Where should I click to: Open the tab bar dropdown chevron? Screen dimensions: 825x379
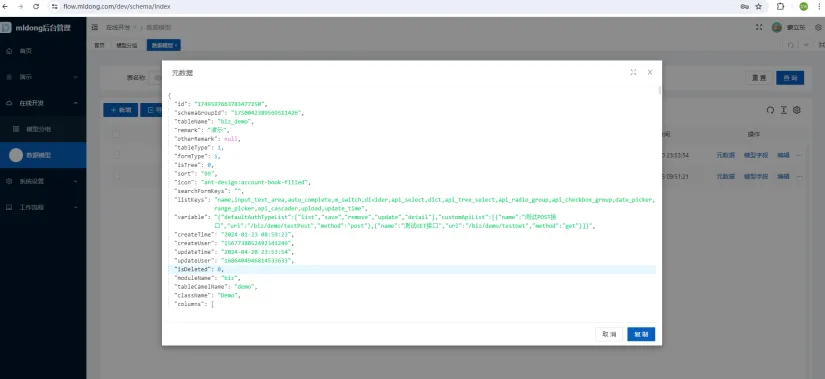(x=806, y=45)
